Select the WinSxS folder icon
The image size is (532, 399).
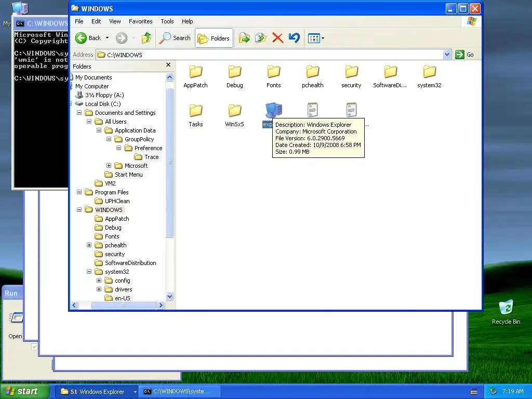coord(234,111)
